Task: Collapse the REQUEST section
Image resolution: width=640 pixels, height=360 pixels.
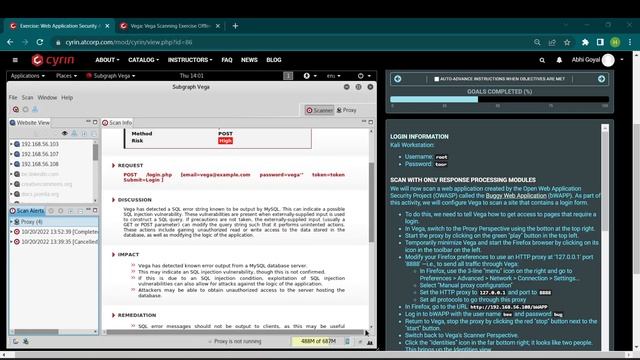Action: [113, 165]
